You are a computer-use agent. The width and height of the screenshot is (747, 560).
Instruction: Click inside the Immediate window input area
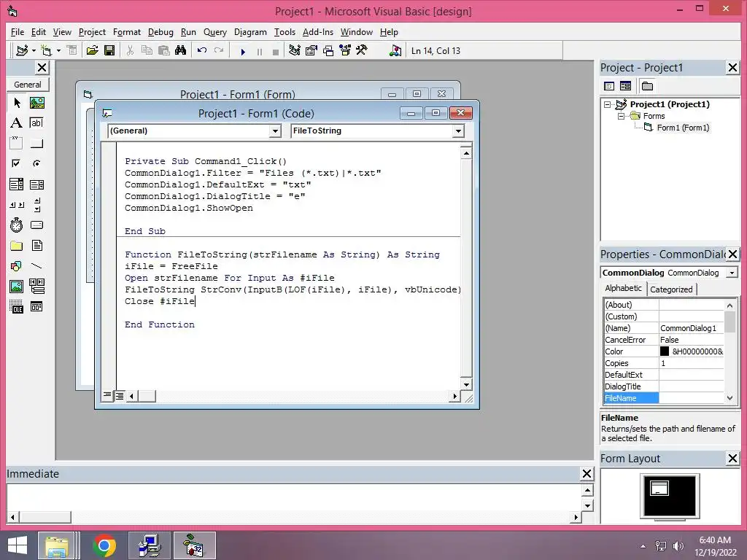[293, 497]
